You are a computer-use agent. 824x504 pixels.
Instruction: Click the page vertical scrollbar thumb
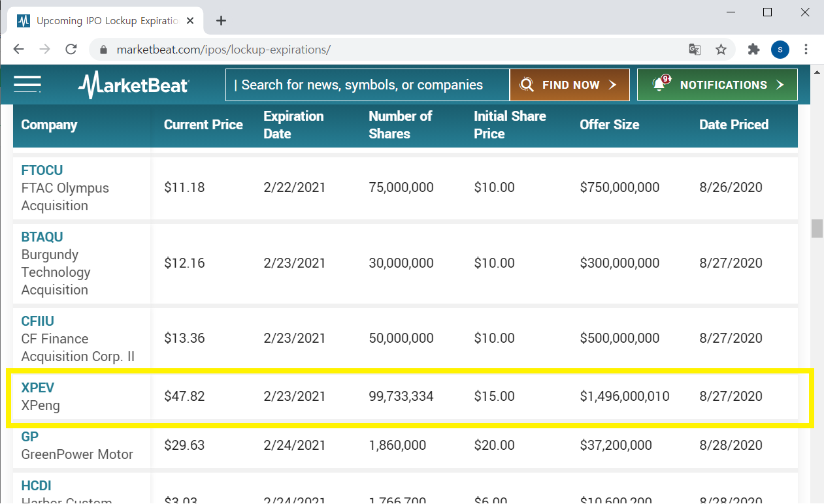tap(817, 228)
